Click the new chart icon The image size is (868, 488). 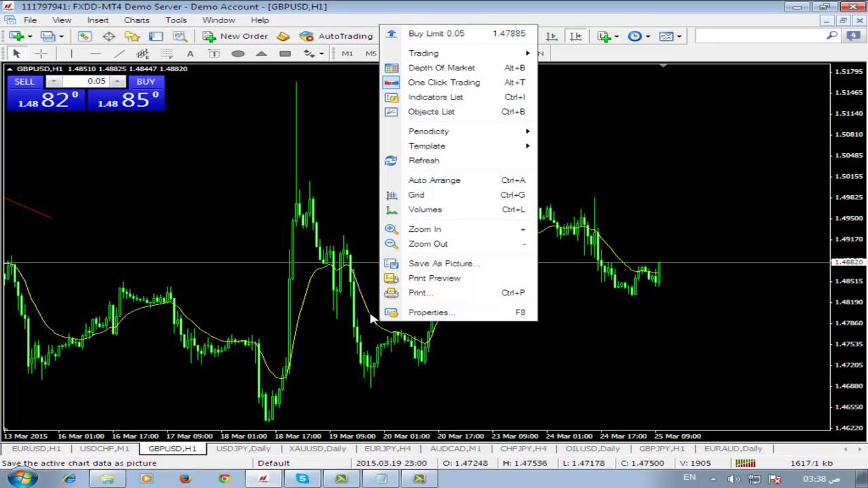pos(16,36)
